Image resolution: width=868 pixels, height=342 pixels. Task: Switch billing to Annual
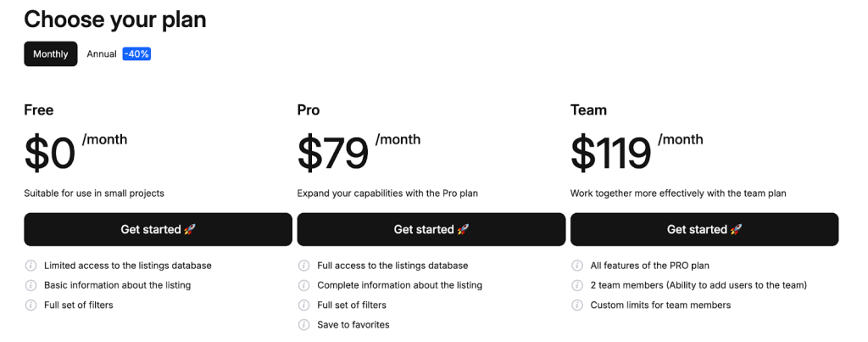102,54
